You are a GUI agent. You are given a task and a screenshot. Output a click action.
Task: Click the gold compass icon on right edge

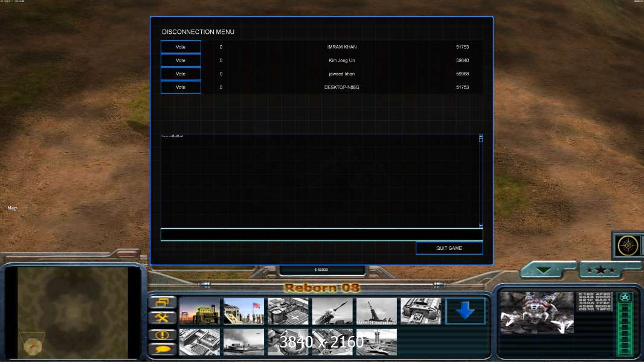(x=628, y=246)
